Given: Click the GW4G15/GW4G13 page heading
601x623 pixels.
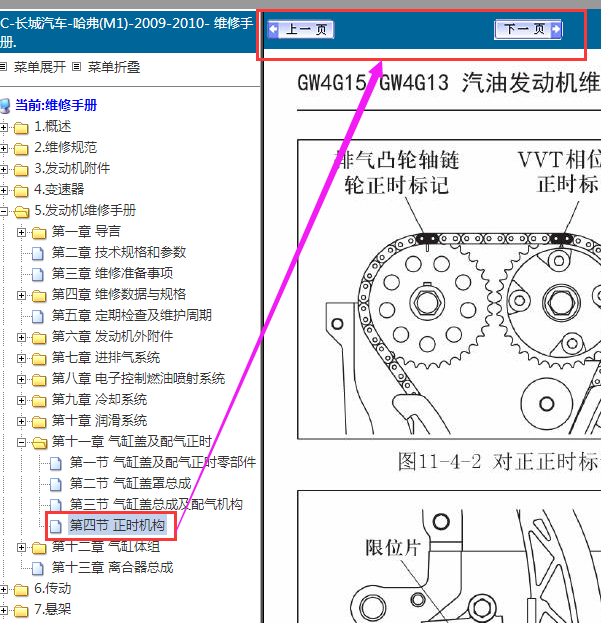Looking at the screenshot, I should (x=449, y=83).
